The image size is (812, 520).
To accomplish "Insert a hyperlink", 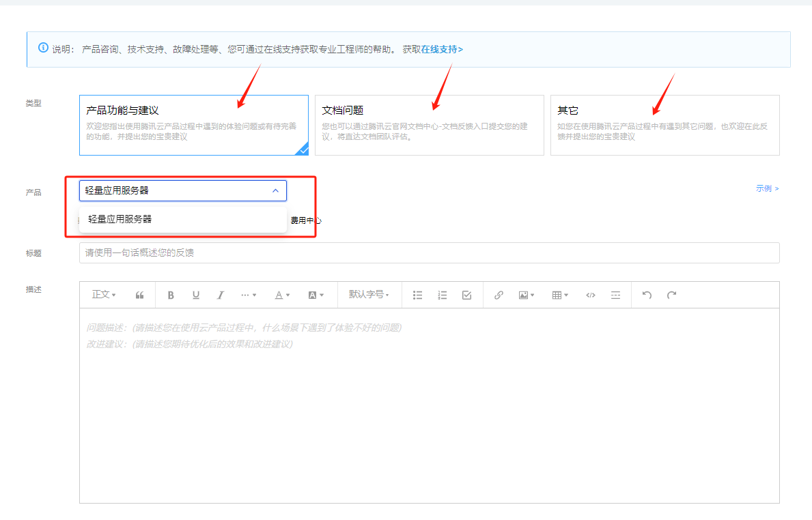I will click(498, 295).
